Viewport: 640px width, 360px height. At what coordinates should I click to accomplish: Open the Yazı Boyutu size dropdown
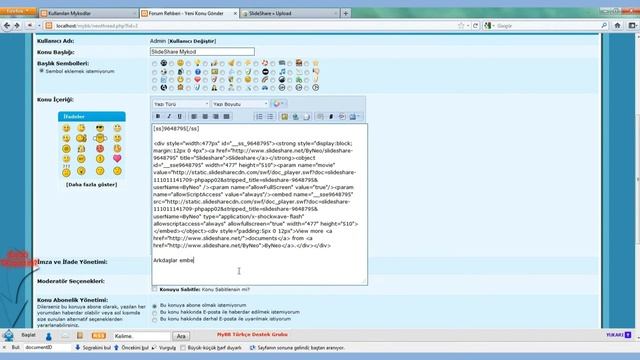[240, 104]
